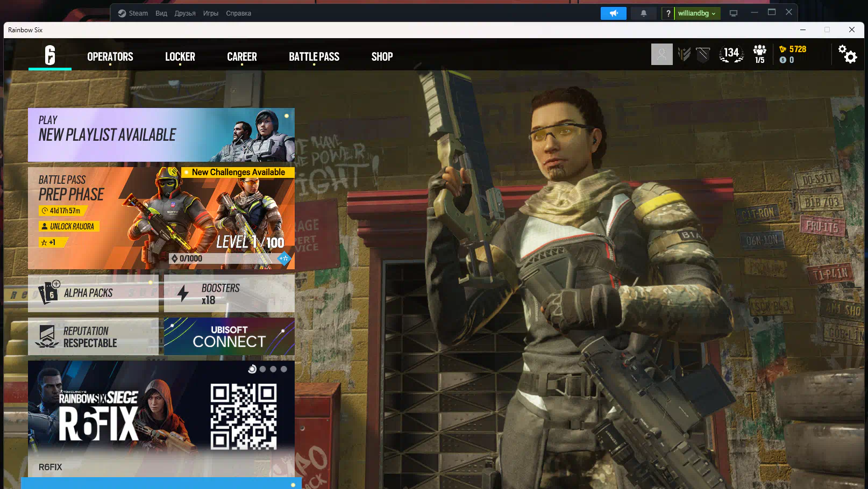Open game settings gears icon
This screenshot has width=868, height=489.
848,54
